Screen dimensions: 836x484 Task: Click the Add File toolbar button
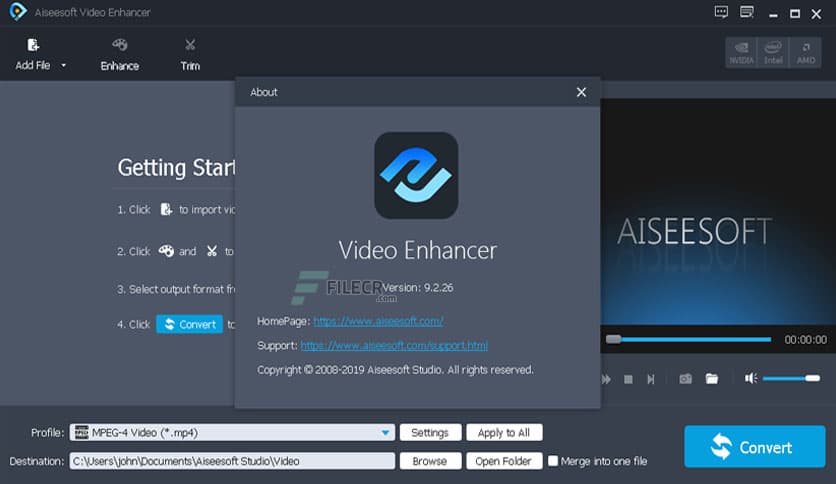click(33, 54)
